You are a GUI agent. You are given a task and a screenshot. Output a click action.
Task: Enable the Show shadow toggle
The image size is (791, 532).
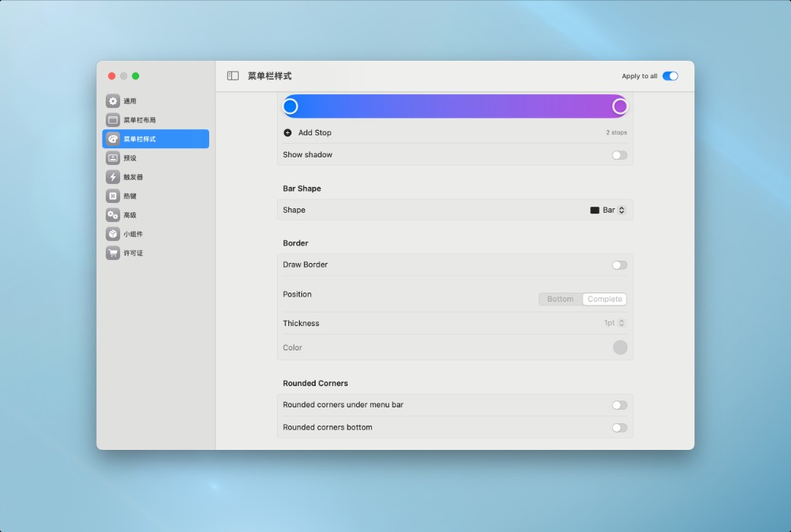[x=619, y=155]
